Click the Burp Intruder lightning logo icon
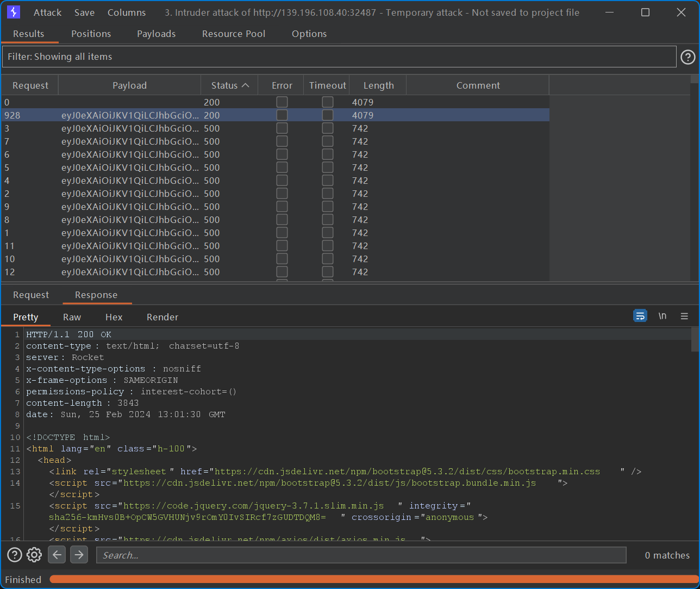 [x=14, y=12]
